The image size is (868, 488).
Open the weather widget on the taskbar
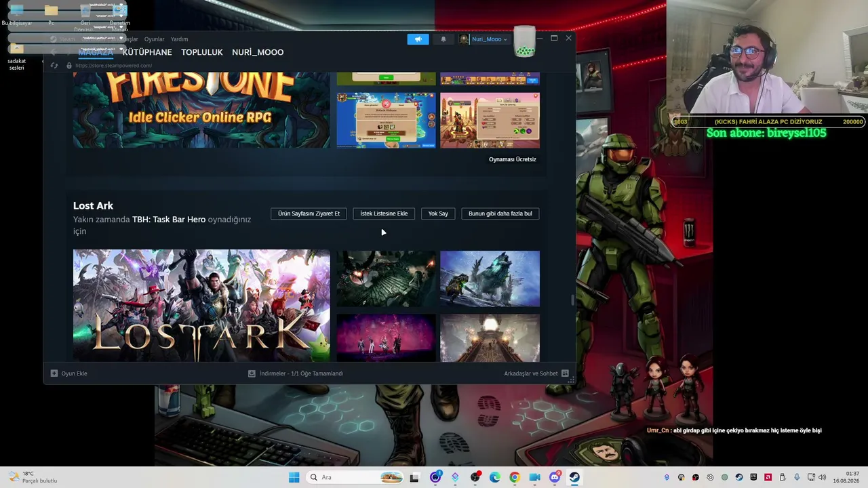tap(33, 477)
